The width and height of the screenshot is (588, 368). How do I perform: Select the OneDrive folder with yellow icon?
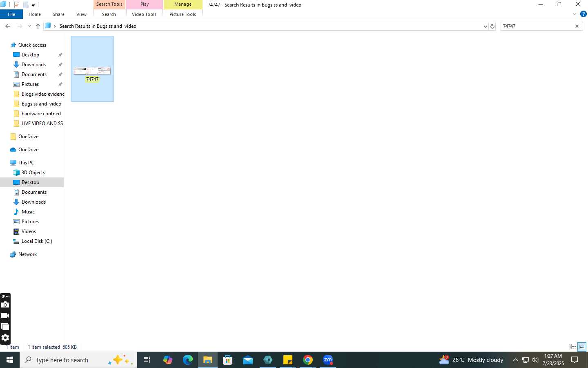coord(28,137)
